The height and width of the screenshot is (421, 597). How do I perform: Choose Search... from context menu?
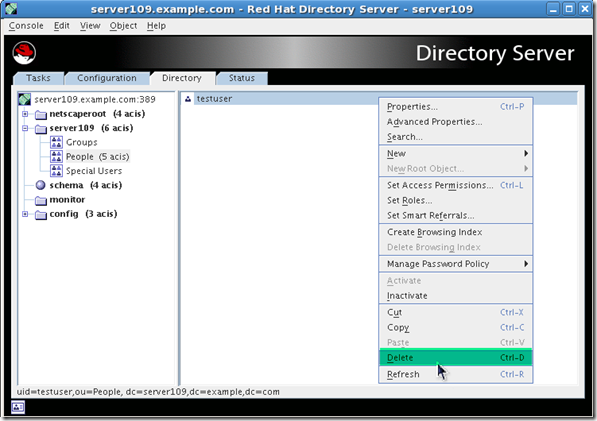456,137
